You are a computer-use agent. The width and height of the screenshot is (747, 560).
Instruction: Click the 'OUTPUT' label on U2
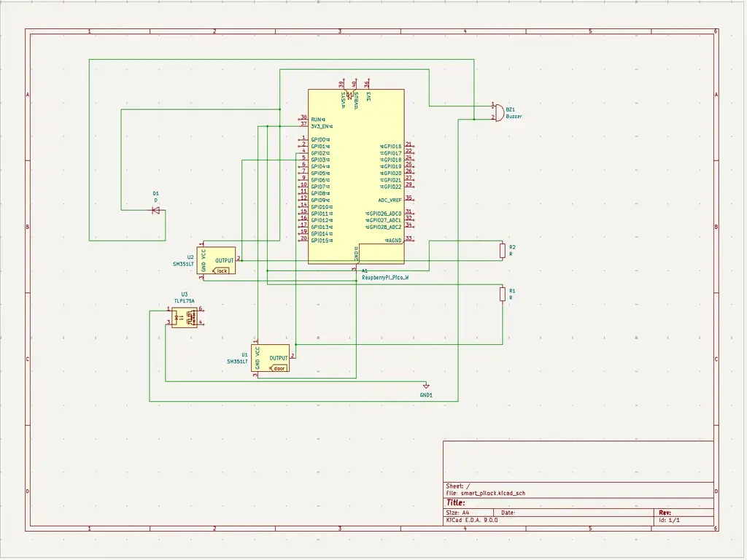click(x=225, y=260)
